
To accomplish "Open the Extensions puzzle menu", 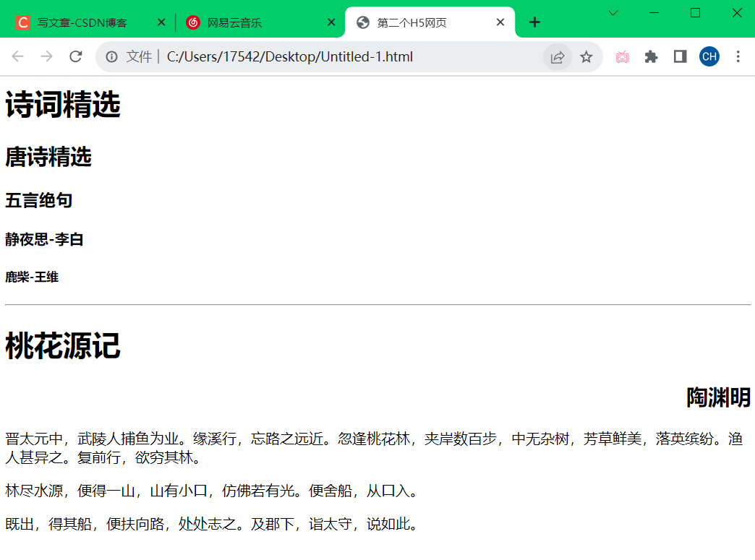I will point(651,57).
